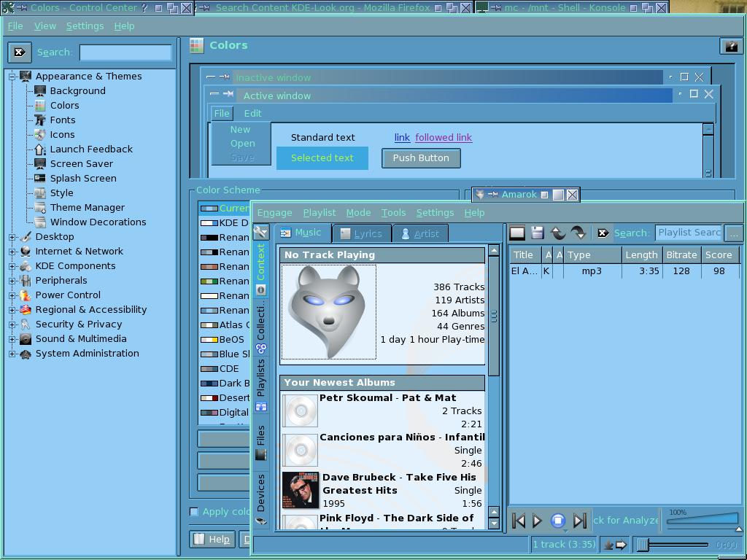Skip to next track in Amarok
The width and height of the screenshot is (747, 560).
click(x=579, y=521)
